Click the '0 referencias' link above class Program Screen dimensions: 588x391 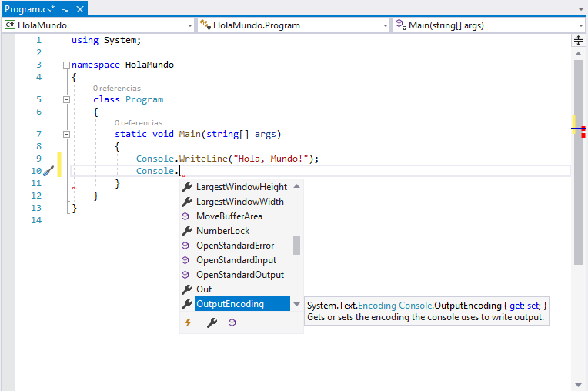coord(117,89)
